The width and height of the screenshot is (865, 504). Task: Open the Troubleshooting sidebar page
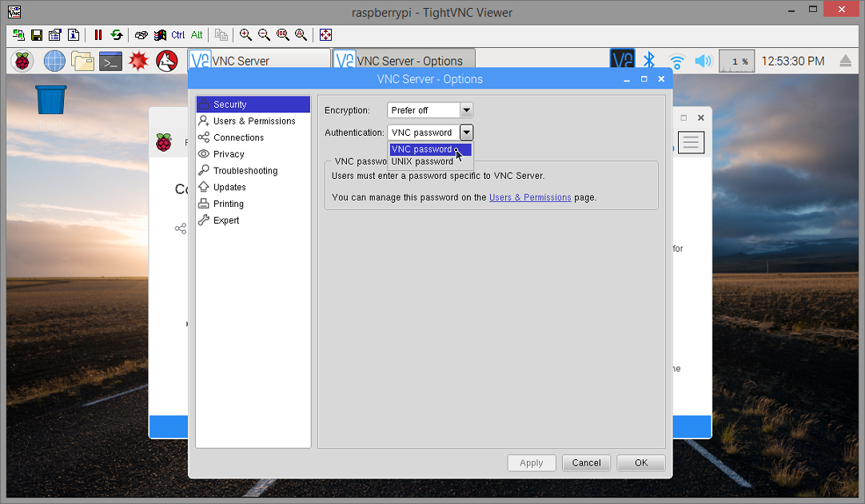pyautogui.click(x=253, y=170)
